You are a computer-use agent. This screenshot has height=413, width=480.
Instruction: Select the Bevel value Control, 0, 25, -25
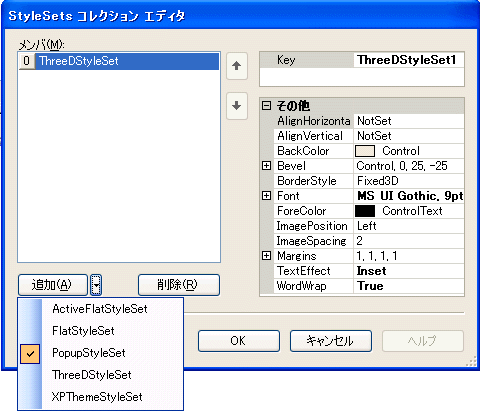409,166
